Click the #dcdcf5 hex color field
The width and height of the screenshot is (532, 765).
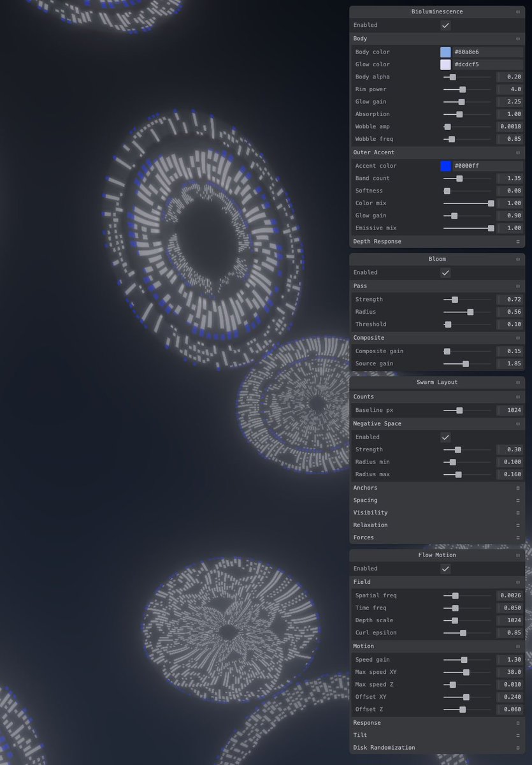(487, 64)
